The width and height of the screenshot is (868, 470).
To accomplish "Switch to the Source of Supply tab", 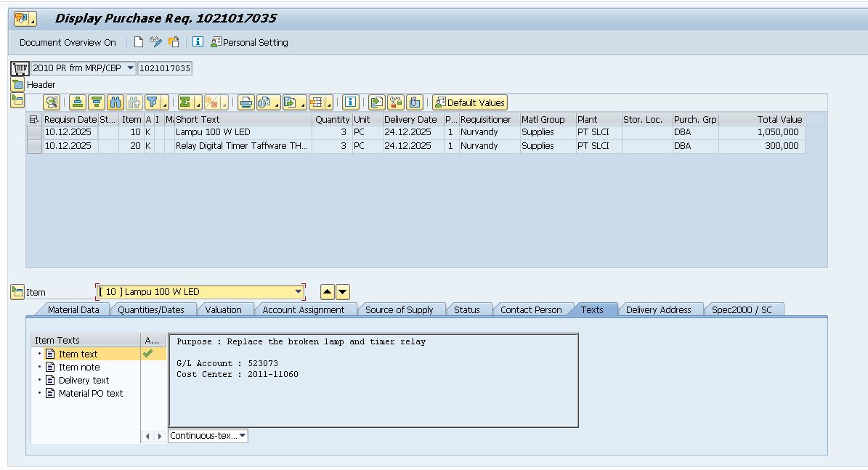I will 399,309.
